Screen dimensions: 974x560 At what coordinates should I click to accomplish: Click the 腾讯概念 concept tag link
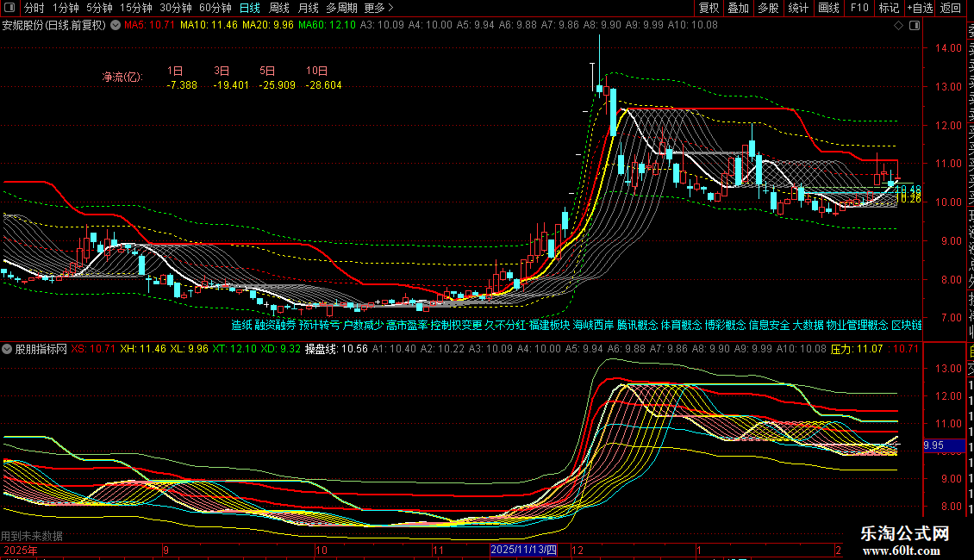pos(637,325)
